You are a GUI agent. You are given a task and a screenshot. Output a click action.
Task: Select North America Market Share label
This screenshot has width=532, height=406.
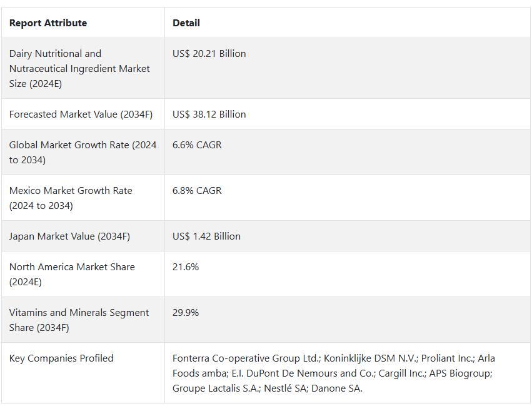click(x=72, y=274)
